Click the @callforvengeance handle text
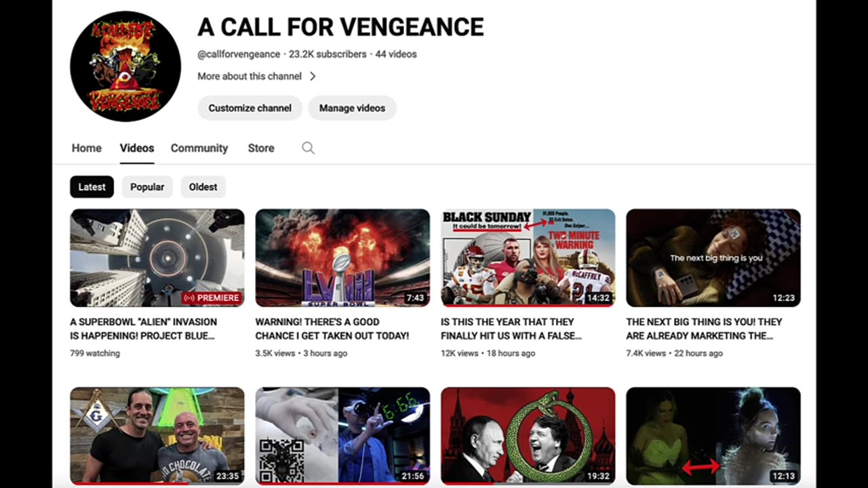The image size is (868, 488). [x=239, y=54]
